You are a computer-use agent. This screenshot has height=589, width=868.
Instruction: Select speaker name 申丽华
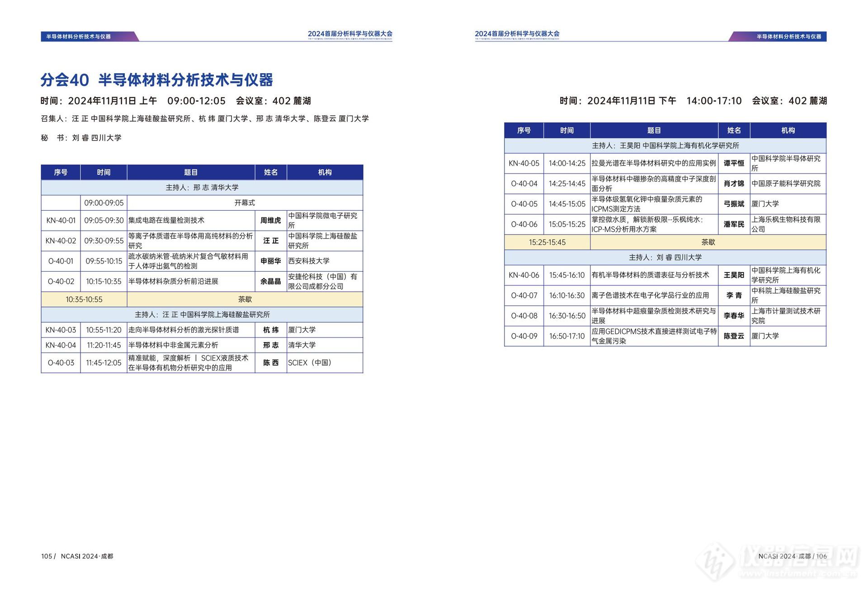tap(270, 261)
